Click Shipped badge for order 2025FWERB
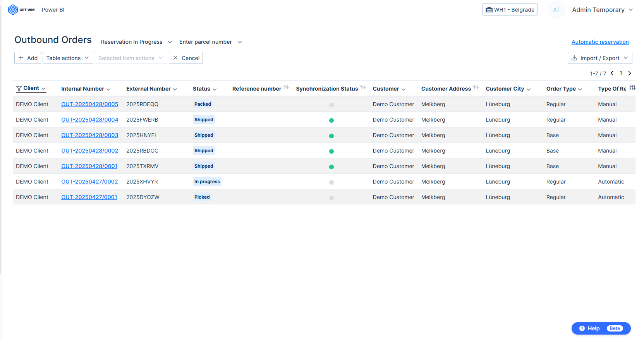This screenshot has height=340, width=644. [204, 120]
